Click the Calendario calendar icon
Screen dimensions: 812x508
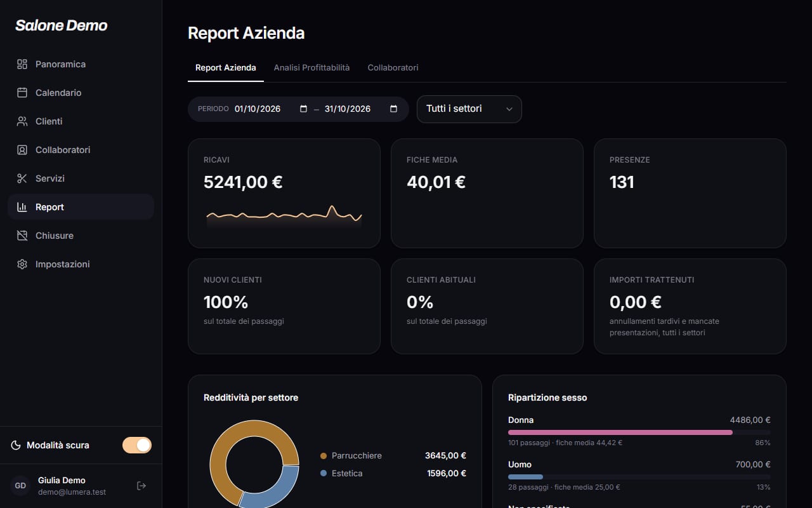tap(22, 93)
